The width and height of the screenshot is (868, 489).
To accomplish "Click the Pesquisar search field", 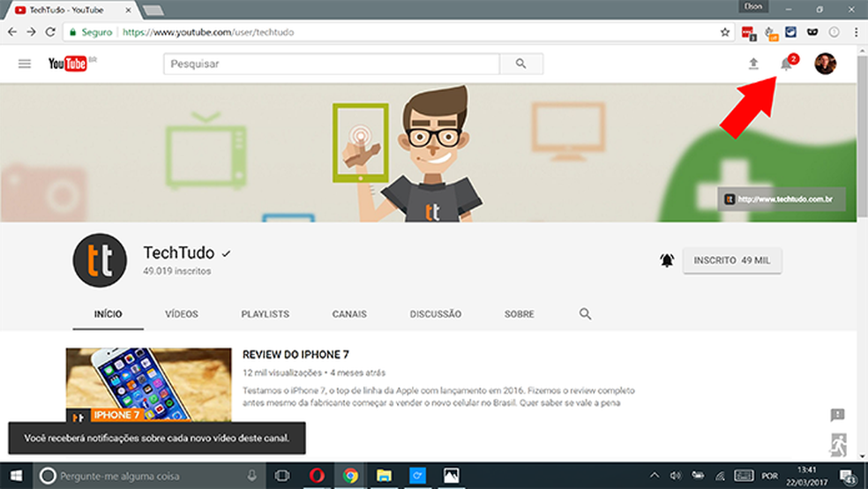I will pos(332,64).
